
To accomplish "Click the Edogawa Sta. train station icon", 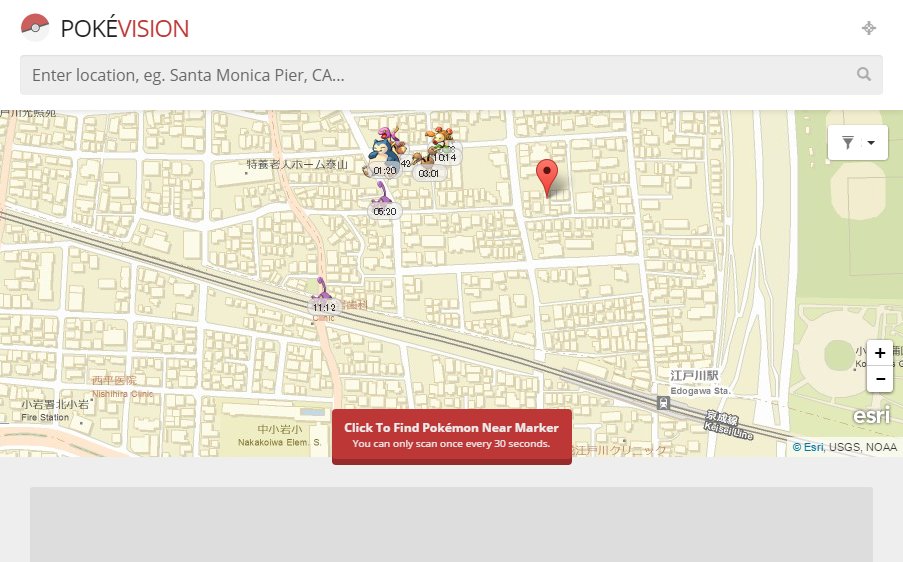I will click(663, 402).
